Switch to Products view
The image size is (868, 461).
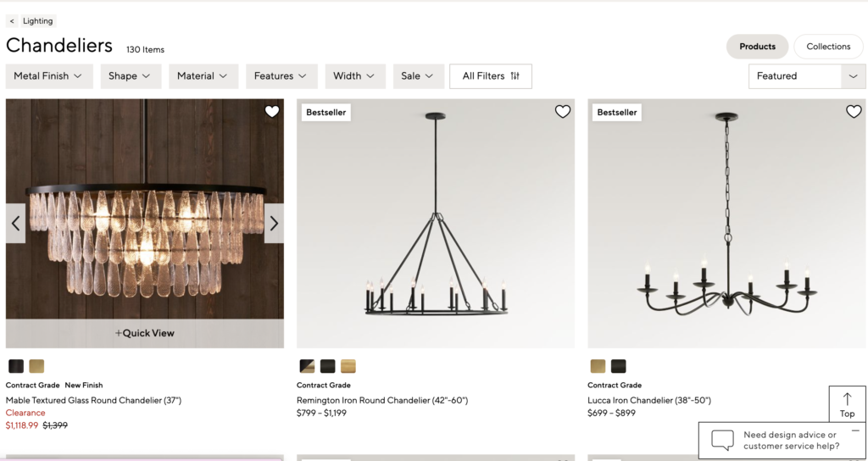(757, 47)
